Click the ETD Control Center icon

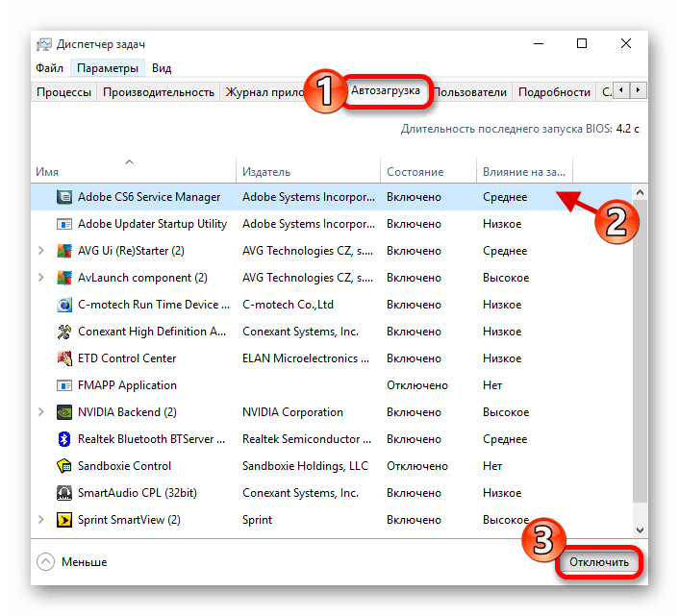tap(64, 358)
